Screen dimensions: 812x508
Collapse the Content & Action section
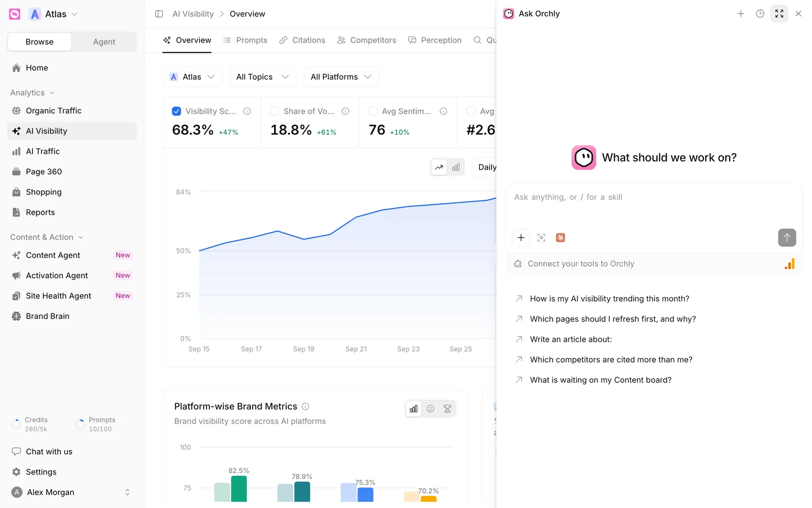pos(47,237)
